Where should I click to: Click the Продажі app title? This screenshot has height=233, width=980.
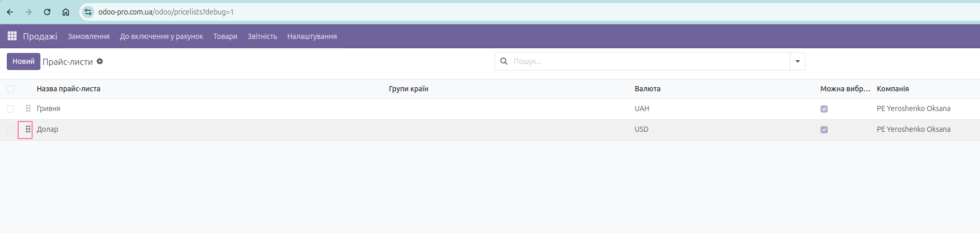(x=40, y=36)
